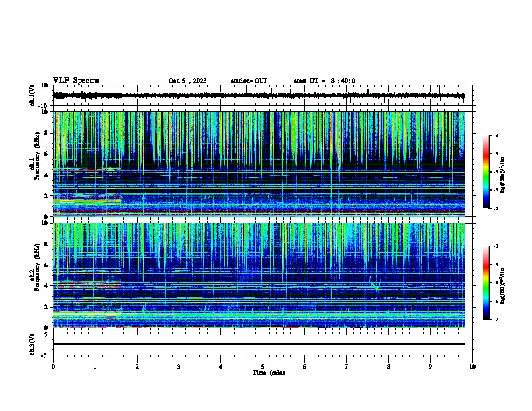532x411 pixels.
Task: Click the time axis tick label "1"
Action: (95, 367)
